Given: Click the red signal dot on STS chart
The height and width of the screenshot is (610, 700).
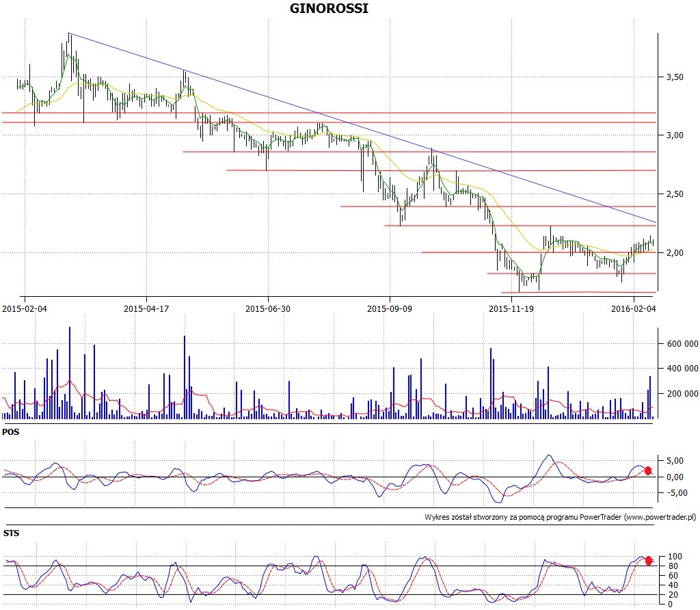Looking at the screenshot, I should point(649,561).
